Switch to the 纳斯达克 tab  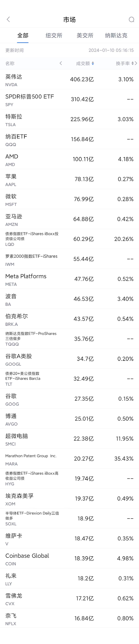[116, 35]
